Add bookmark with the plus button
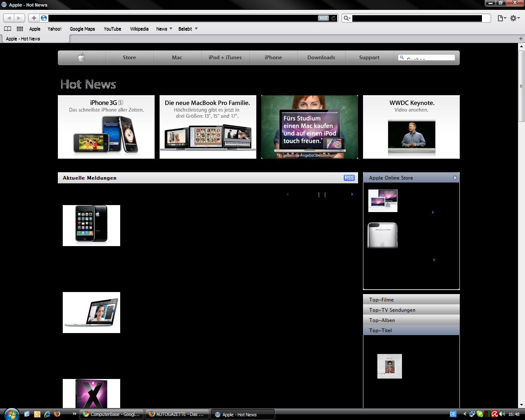The width and height of the screenshot is (525, 420). (34, 18)
